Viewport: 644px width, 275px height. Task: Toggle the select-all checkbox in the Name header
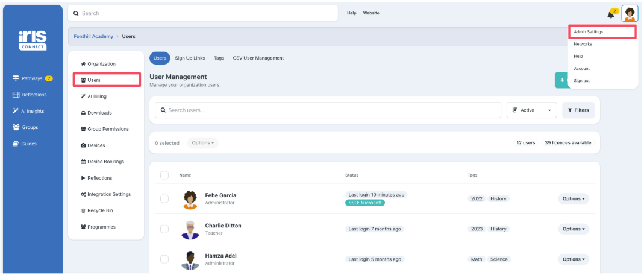pos(164,175)
